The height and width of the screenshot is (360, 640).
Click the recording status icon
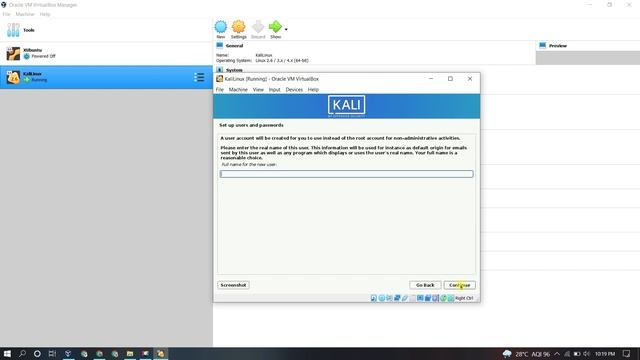coord(428,298)
